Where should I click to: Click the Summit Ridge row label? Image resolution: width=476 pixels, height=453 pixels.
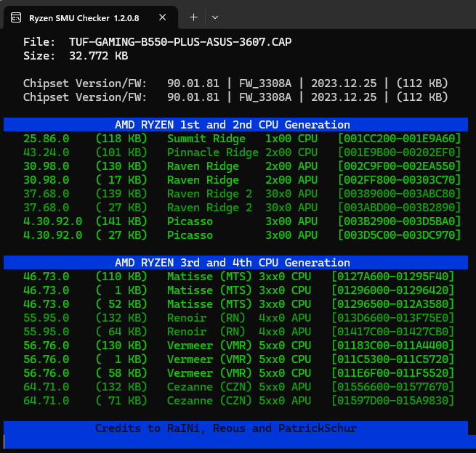click(x=206, y=139)
